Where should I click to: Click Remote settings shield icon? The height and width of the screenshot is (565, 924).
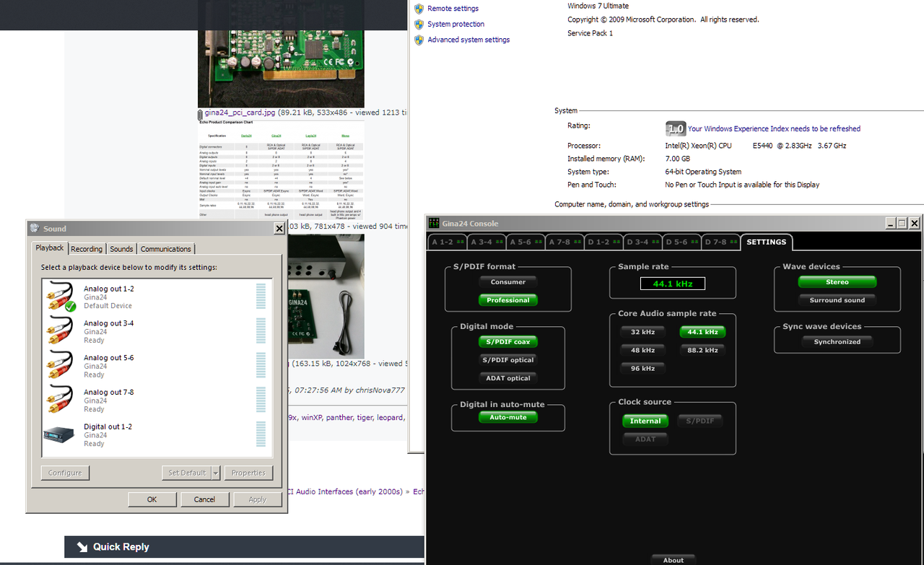[x=419, y=9]
